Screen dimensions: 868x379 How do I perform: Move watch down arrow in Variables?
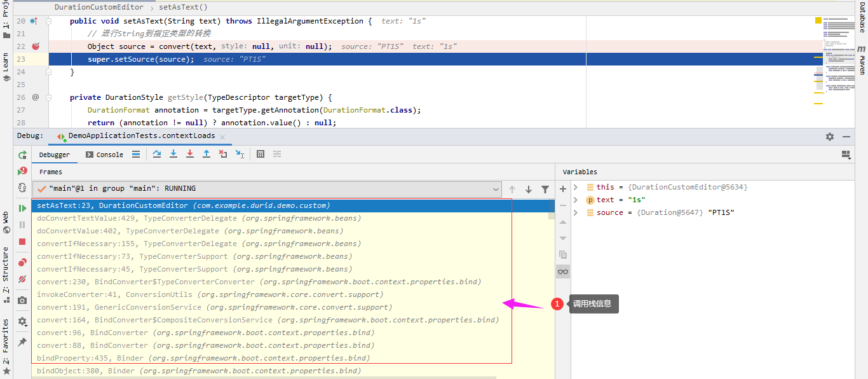coord(563,238)
